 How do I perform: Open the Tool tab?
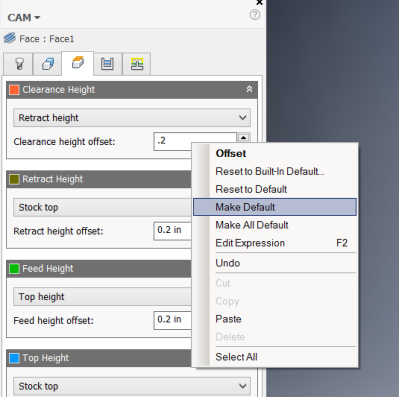[18, 64]
